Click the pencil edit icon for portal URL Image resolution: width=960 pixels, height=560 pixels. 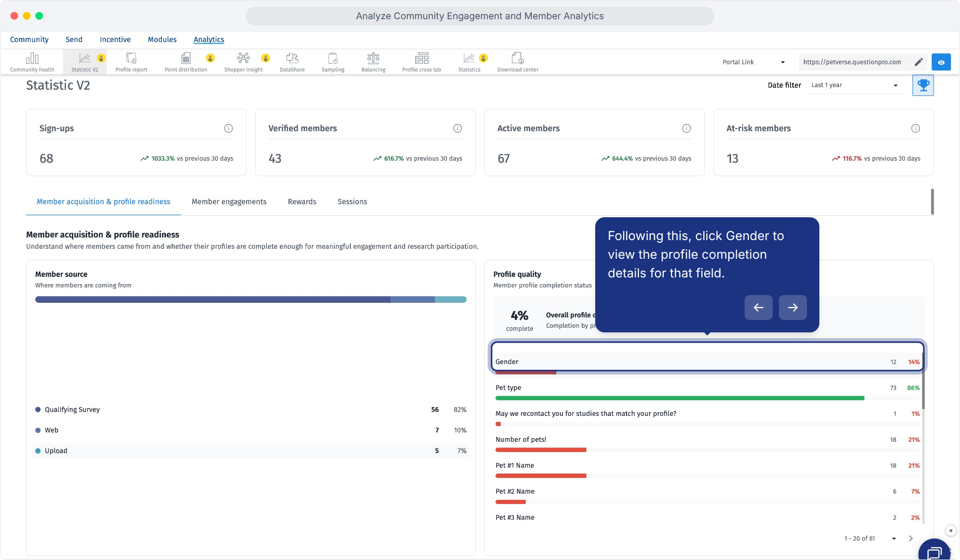point(918,62)
